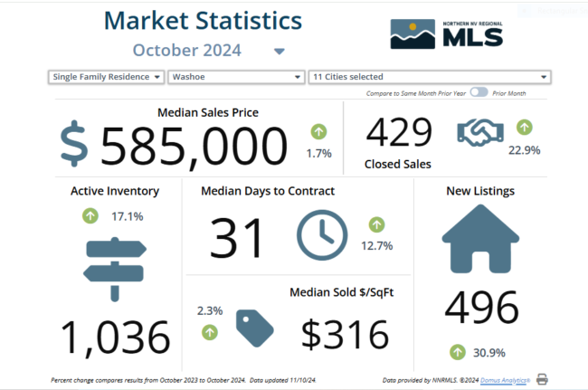Toggle the prior year/prior month comparison switch
Image resolution: width=588 pixels, height=390 pixels.
tap(479, 92)
